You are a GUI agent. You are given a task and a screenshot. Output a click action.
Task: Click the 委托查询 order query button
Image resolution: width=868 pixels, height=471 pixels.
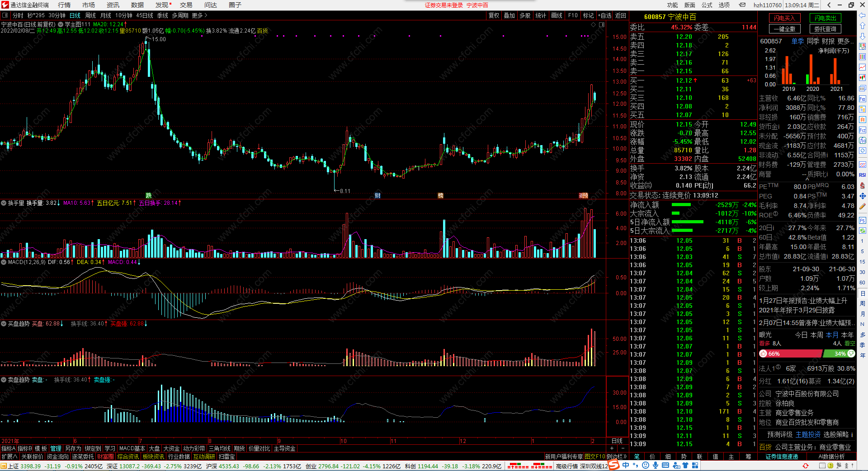pos(826,29)
